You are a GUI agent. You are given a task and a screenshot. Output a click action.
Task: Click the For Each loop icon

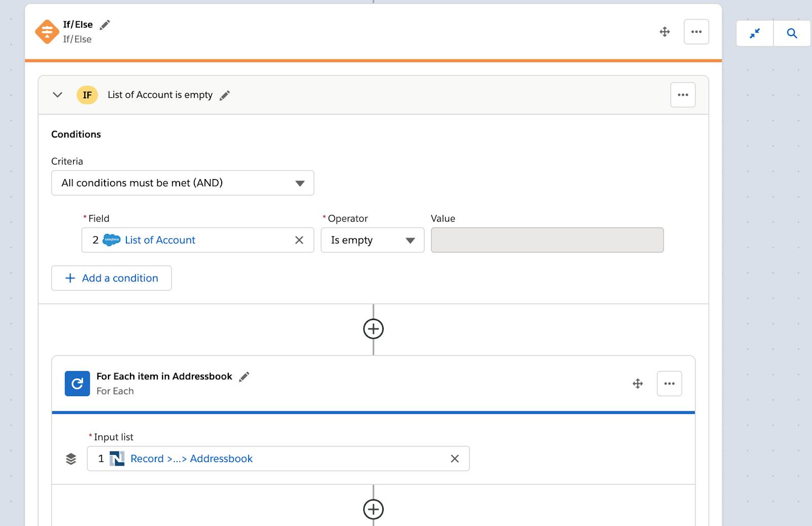[77, 383]
